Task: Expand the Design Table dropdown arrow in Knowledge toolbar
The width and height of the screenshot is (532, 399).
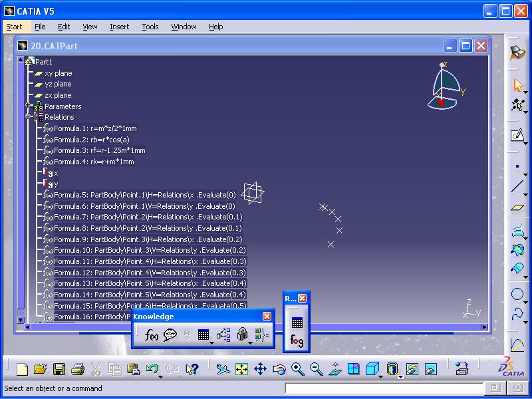Action: (x=211, y=341)
